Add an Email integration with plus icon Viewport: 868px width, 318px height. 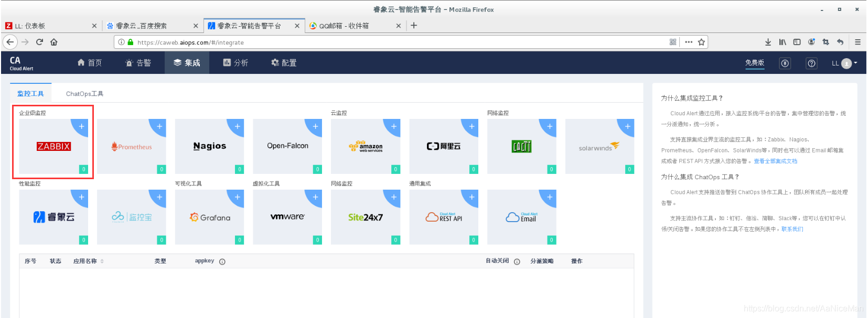tap(550, 197)
